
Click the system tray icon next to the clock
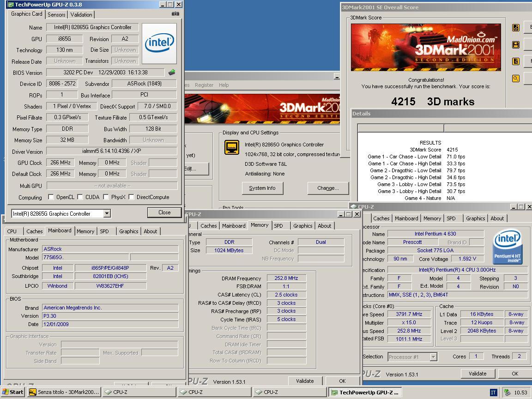click(507, 392)
